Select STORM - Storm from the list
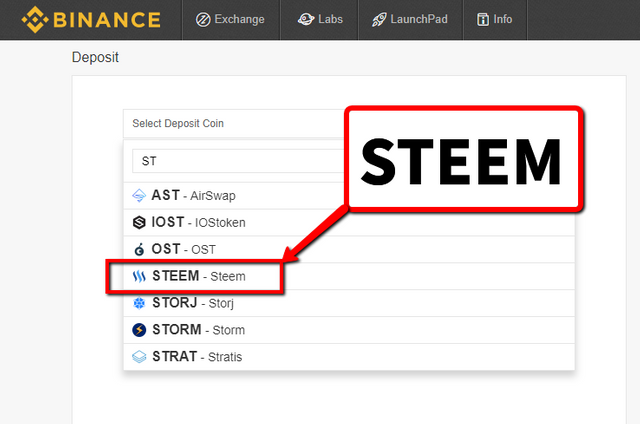 click(x=349, y=330)
